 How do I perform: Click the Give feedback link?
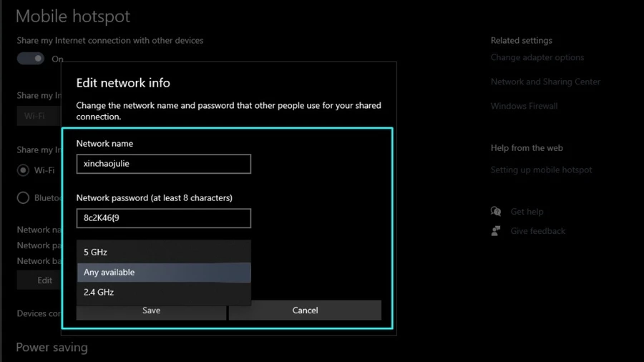coord(537,231)
